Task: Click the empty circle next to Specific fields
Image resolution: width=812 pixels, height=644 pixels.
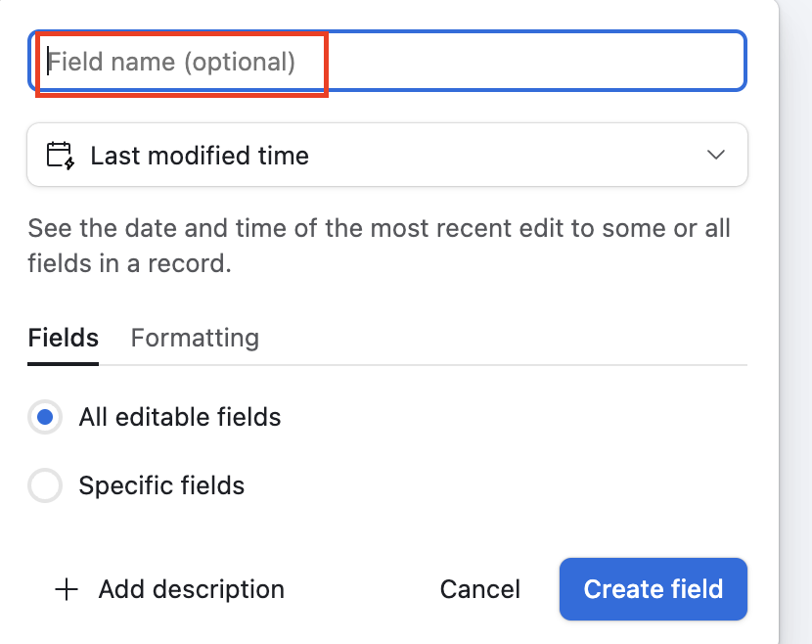Action: (x=45, y=485)
